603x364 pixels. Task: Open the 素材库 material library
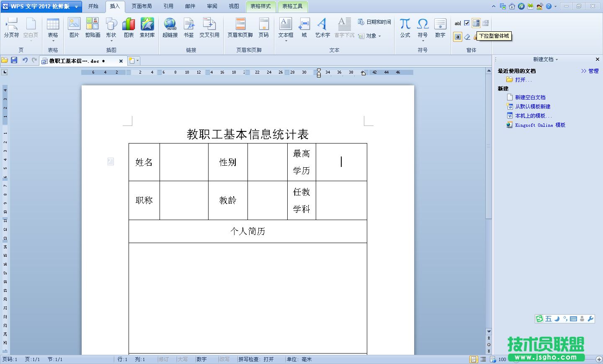(147, 28)
